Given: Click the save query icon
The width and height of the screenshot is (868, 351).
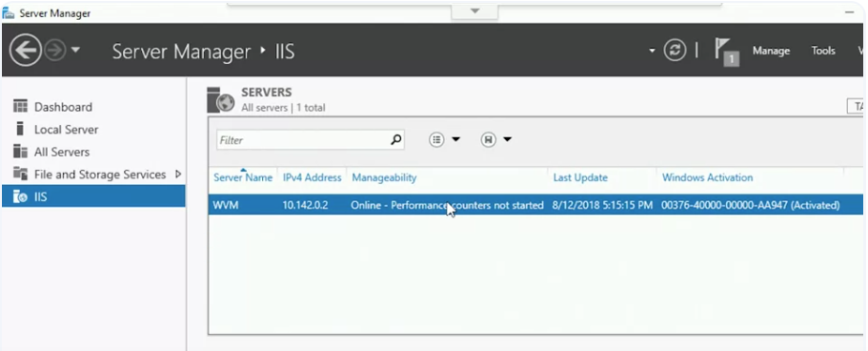Looking at the screenshot, I should [x=488, y=140].
